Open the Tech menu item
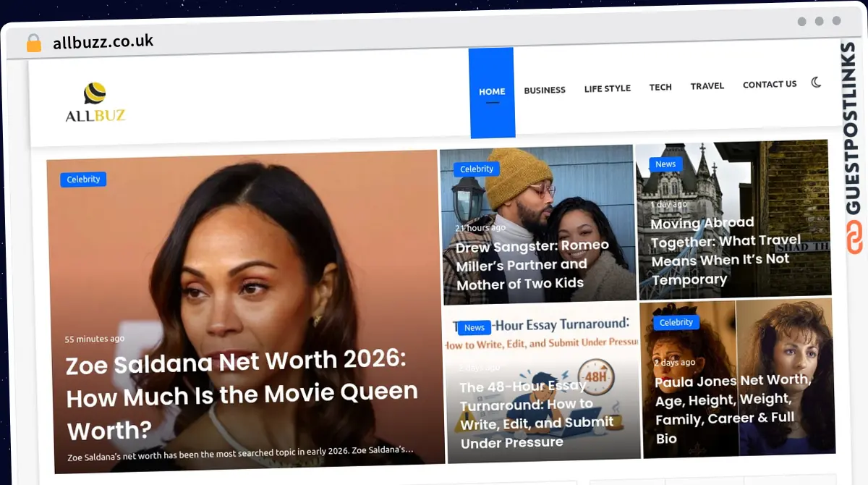 [660, 87]
